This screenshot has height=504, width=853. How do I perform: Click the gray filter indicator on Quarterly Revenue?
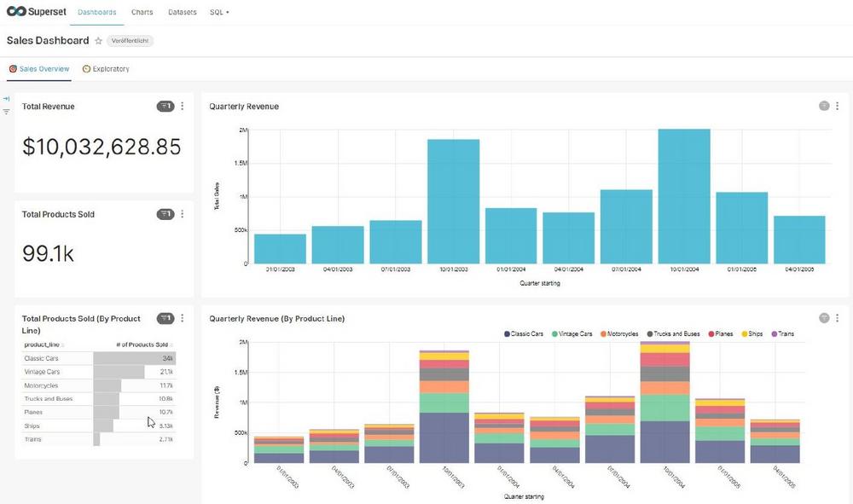tap(824, 106)
